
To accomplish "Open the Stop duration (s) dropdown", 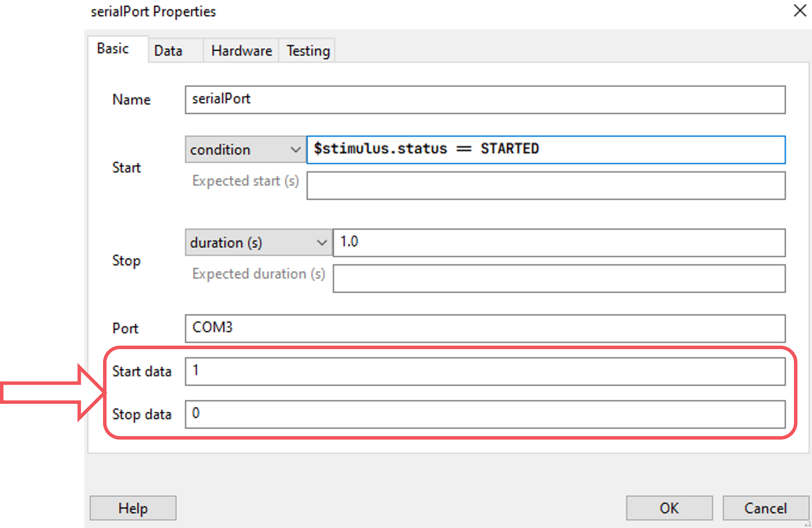I will [x=259, y=242].
